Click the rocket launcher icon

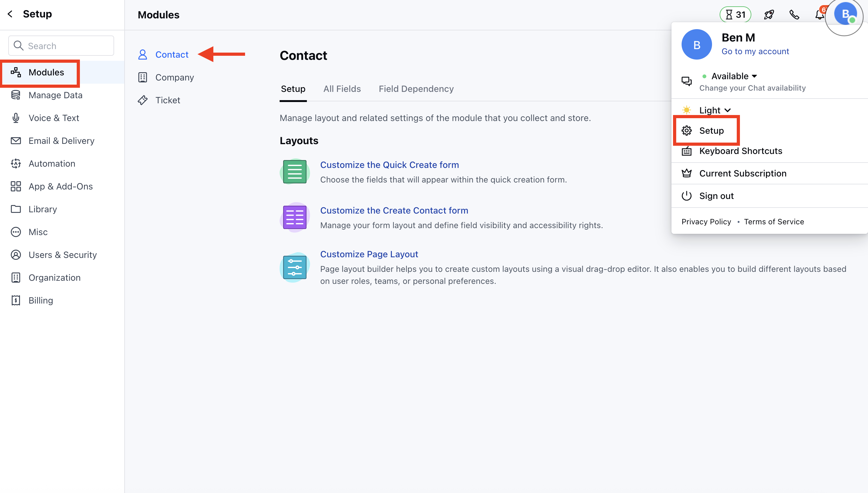(769, 14)
